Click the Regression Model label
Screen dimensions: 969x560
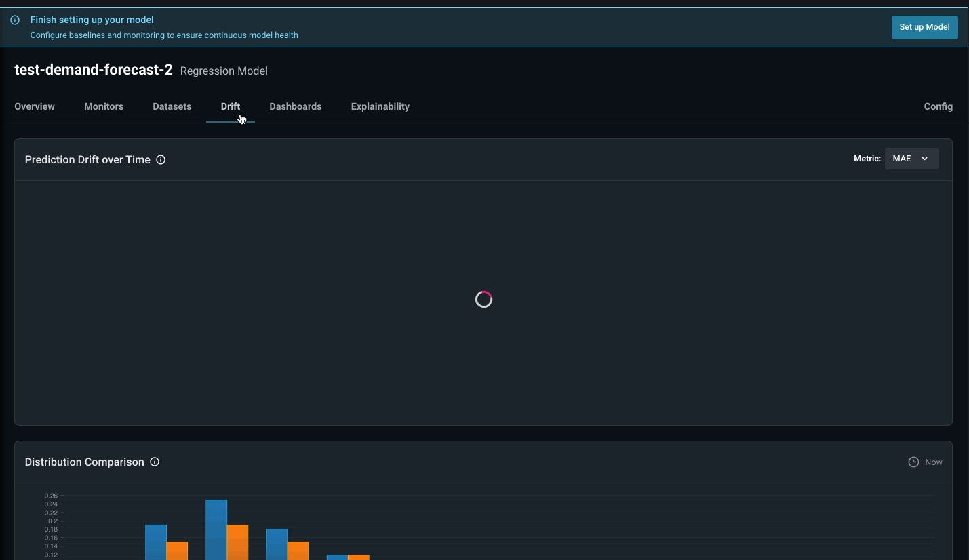[x=224, y=71]
